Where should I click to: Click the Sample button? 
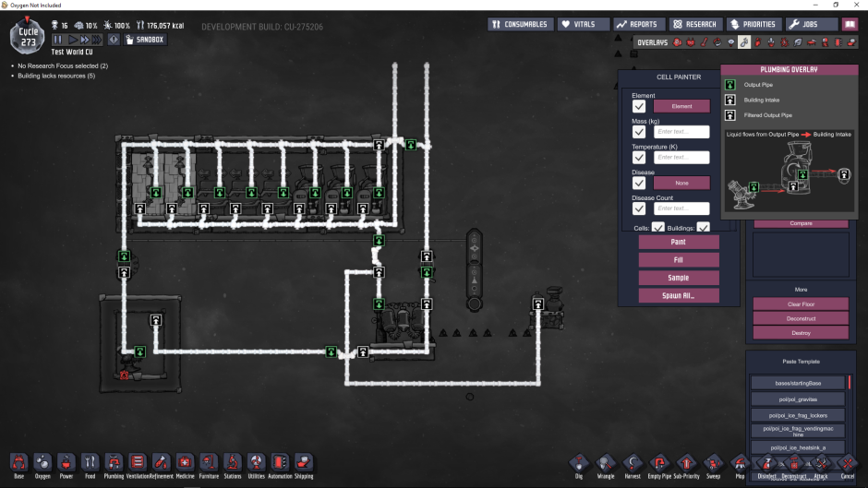679,278
